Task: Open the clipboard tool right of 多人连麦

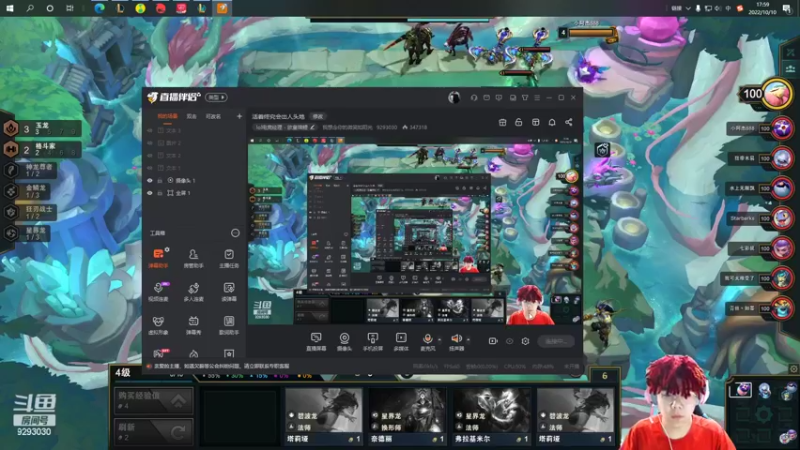Action: tap(229, 292)
